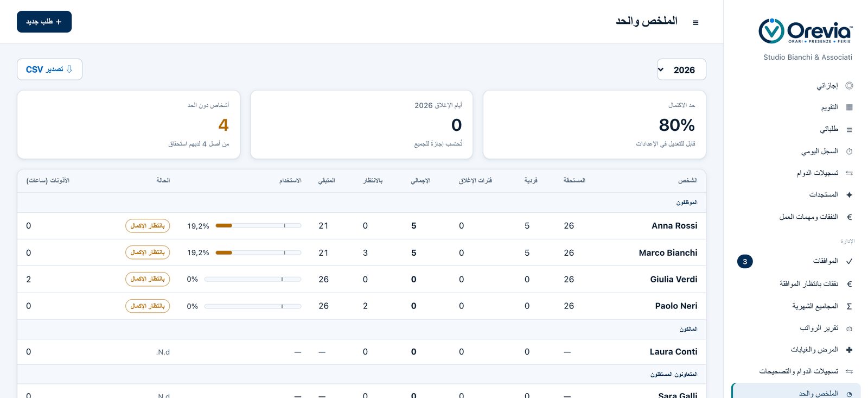Export data with تصدير CSV button
This screenshot has width=868, height=398.
(49, 70)
